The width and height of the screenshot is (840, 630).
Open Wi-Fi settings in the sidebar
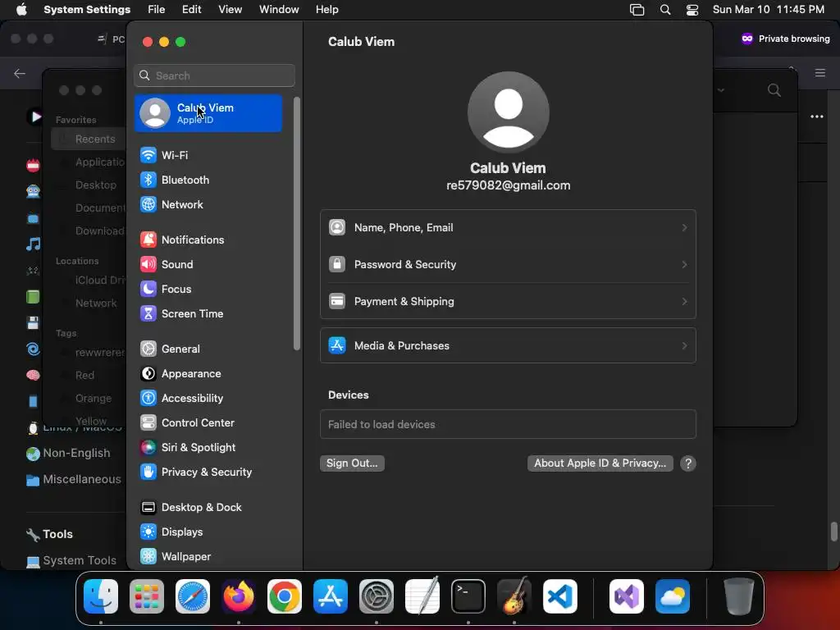(x=208, y=155)
